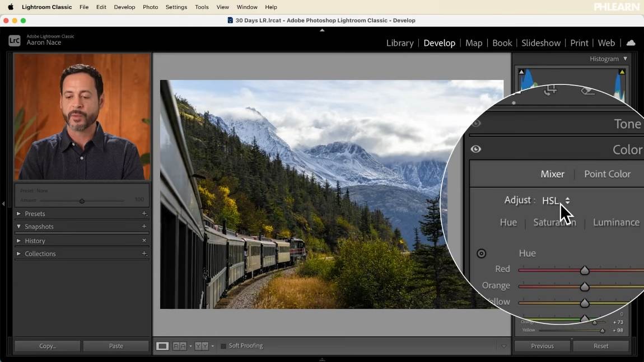Open cloud sync status icon

coord(631,43)
